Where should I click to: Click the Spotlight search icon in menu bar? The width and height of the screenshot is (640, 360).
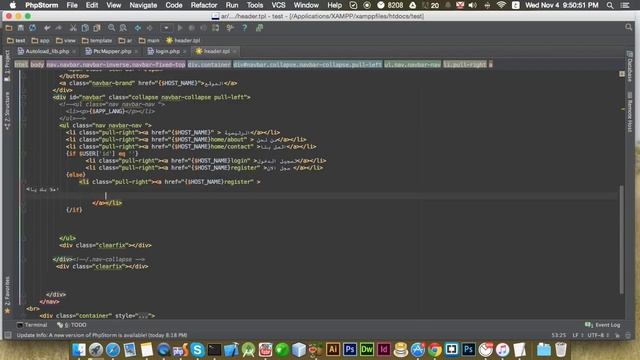tap(610, 5)
